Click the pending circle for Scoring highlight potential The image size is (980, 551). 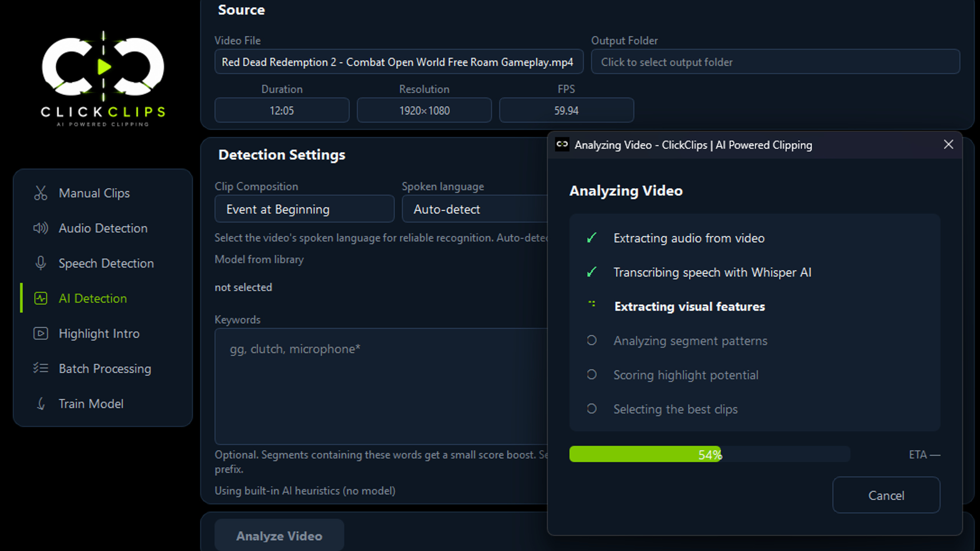click(x=592, y=374)
